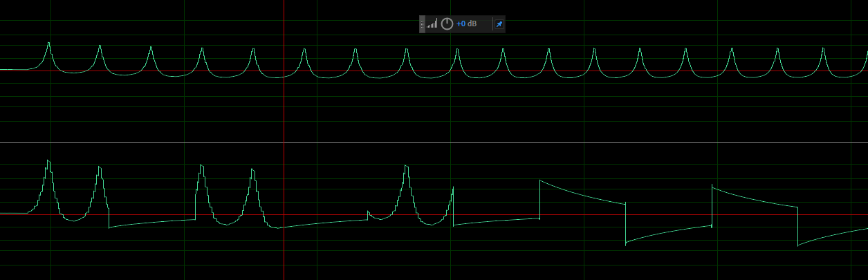Click the +0 dB gain value field
Viewport: 868px width, 280px height.
pos(466,24)
